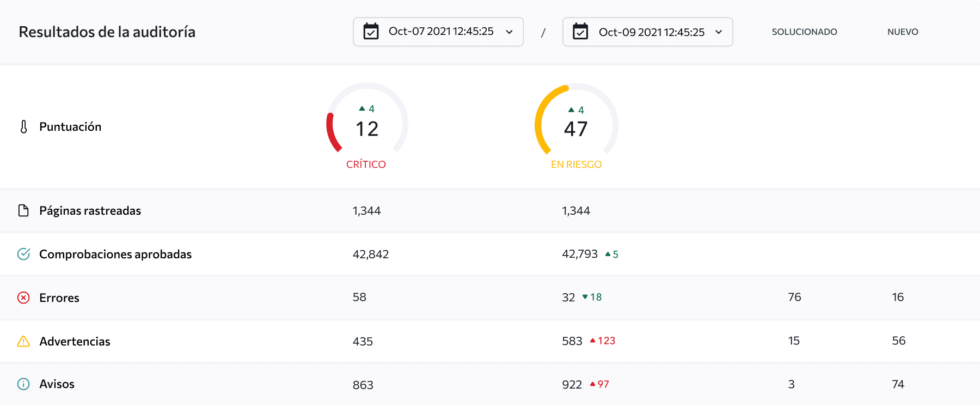Click the Advertencias row label
980x406 pixels.
75,341
